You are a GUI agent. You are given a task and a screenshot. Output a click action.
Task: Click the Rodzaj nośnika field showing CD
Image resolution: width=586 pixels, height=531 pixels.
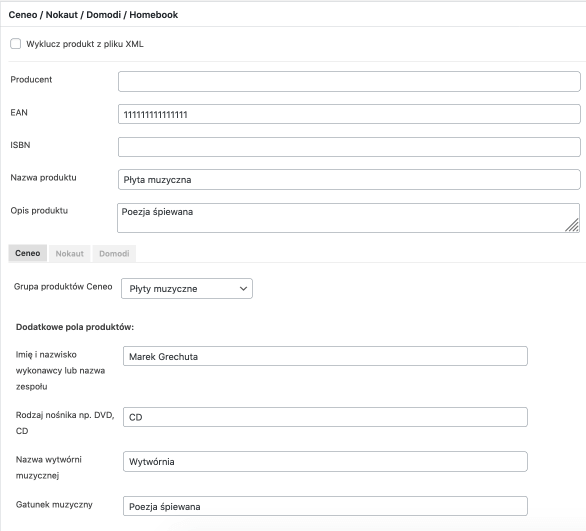tap(325, 417)
